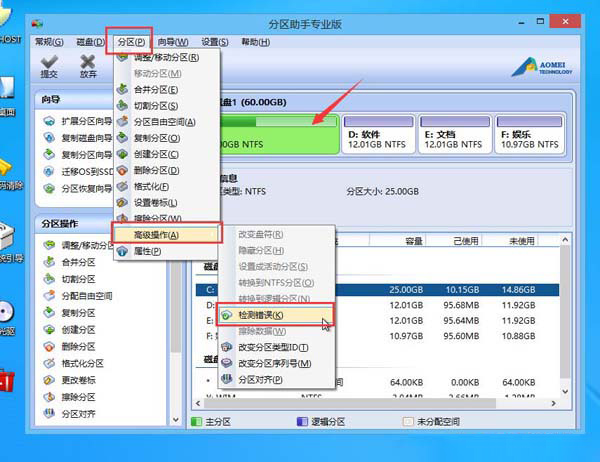Click the 格式化(F) menu icon
Image resolution: width=600 pixels, height=462 pixels.
point(122,186)
